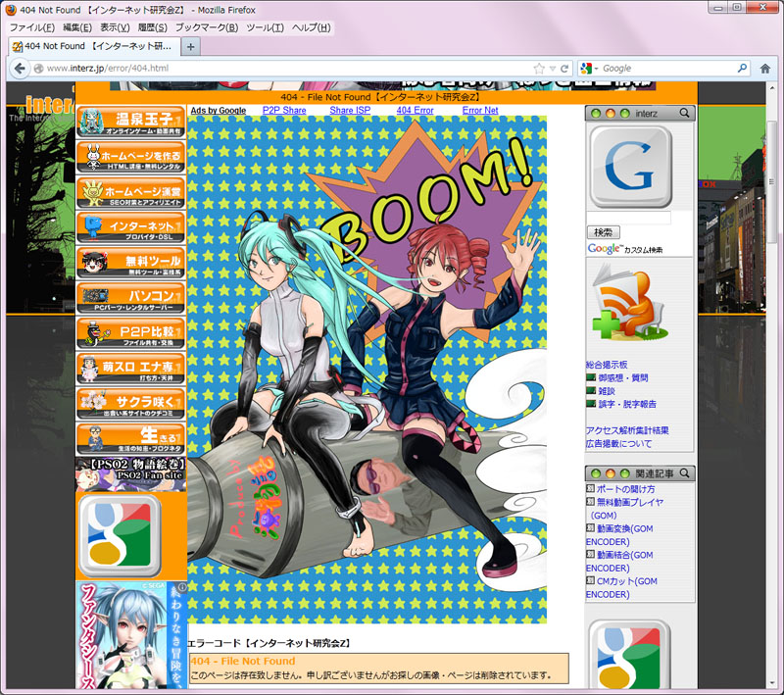Click the Error Net ad link
Screen dimensions: 784x695
[480, 110]
